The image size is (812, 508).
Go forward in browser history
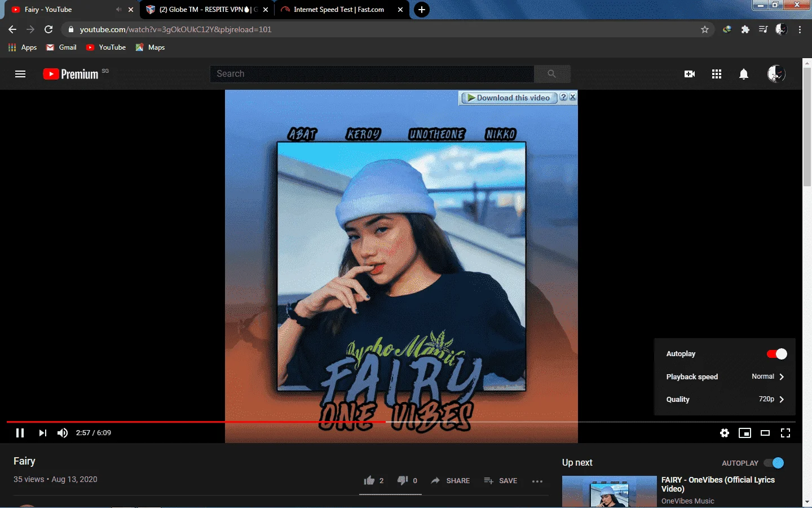(30, 29)
